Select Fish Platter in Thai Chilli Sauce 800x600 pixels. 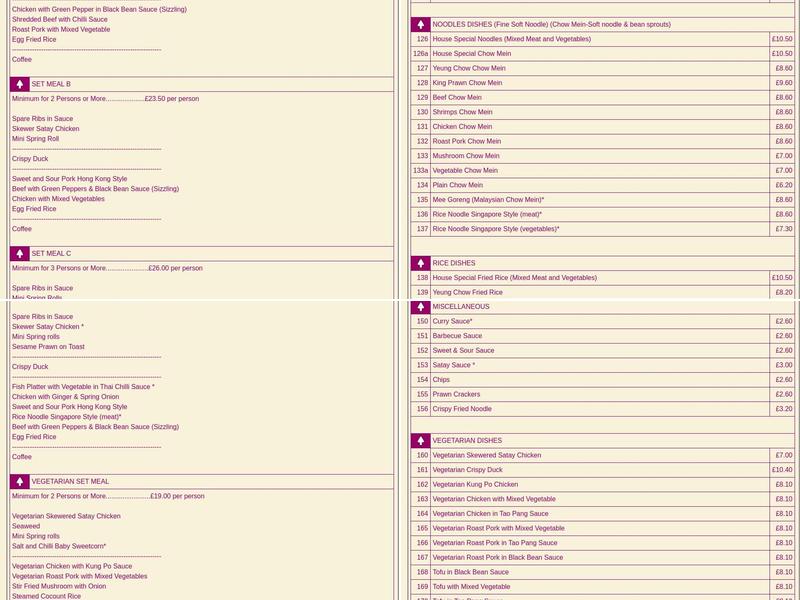83,387
